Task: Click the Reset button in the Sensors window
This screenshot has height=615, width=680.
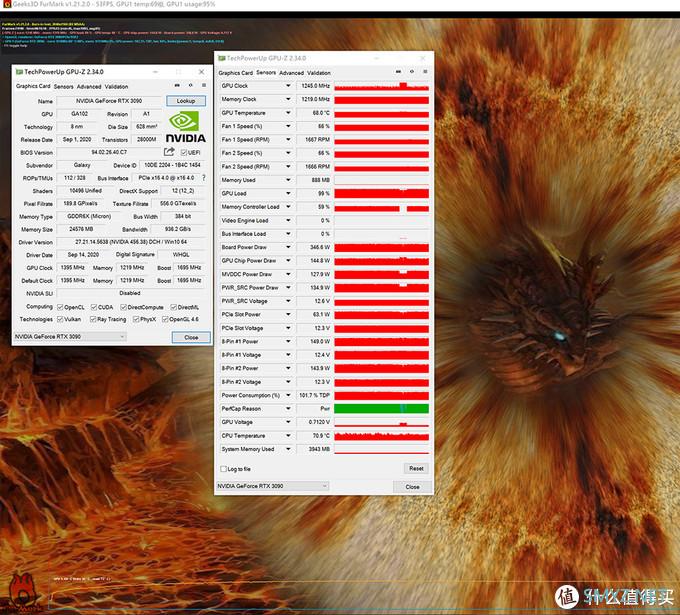Action: [x=416, y=468]
